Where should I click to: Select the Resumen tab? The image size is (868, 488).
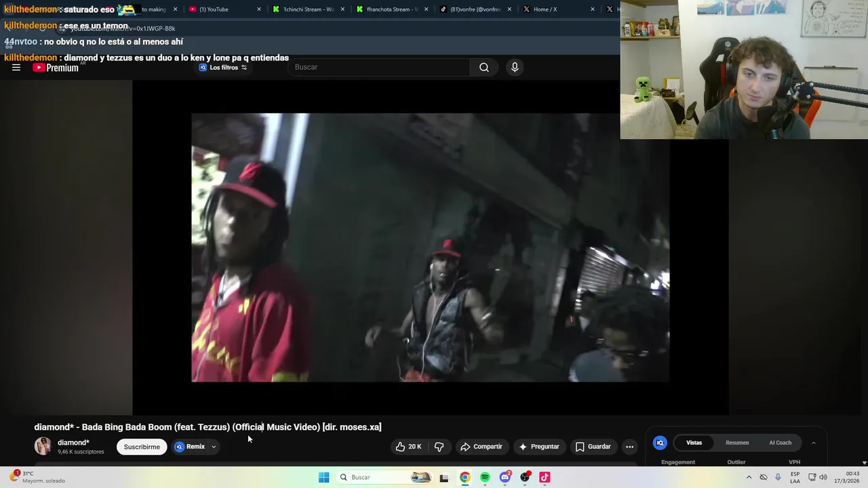click(x=737, y=443)
